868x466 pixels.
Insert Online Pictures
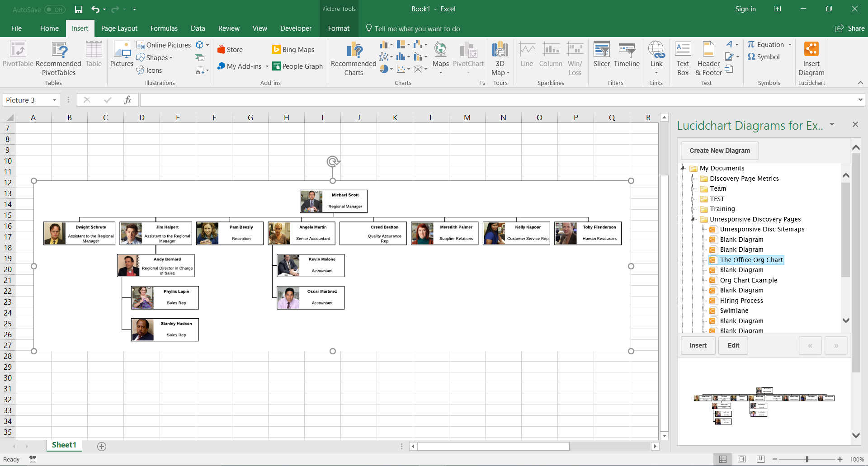click(164, 45)
